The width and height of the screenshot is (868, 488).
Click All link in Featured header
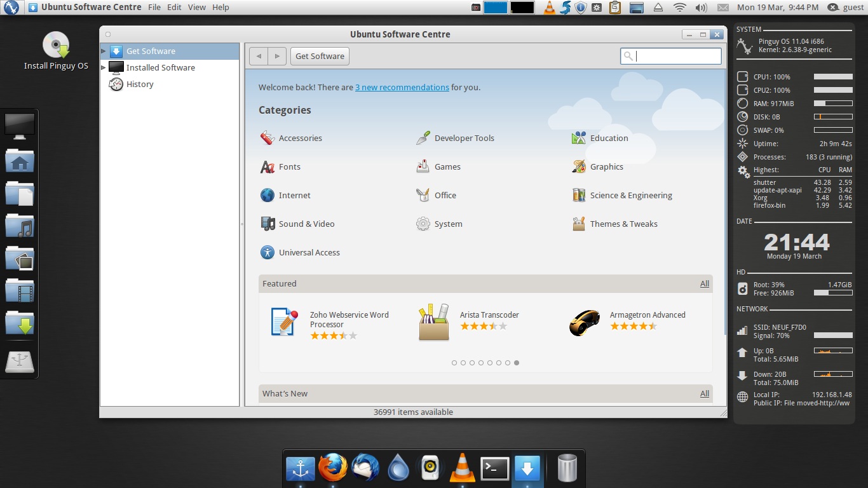tap(705, 283)
